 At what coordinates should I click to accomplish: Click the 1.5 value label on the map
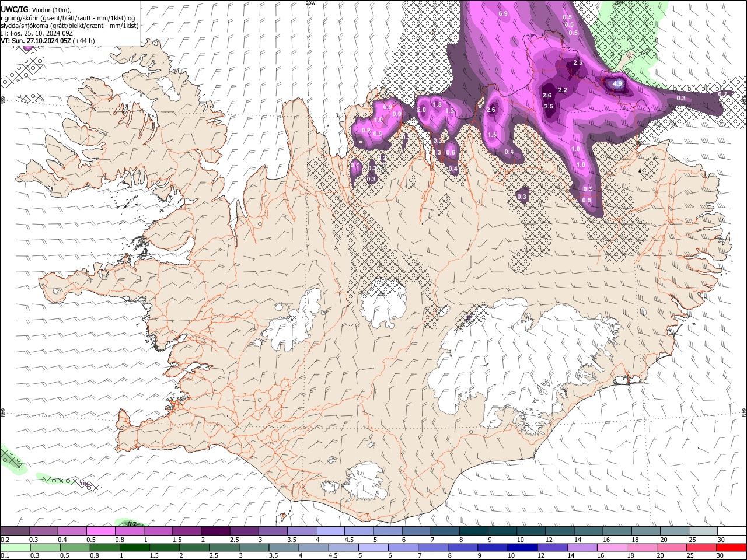(492, 135)
